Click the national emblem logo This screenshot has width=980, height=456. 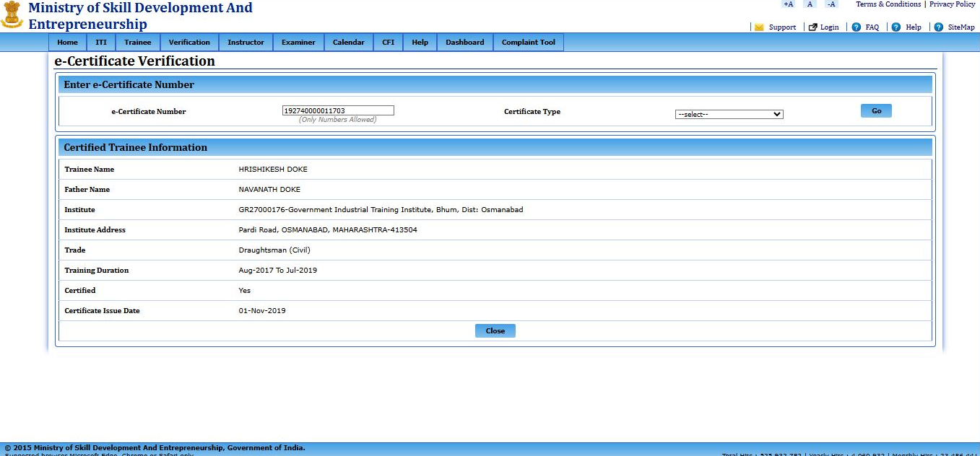click(x=12, y=15)
